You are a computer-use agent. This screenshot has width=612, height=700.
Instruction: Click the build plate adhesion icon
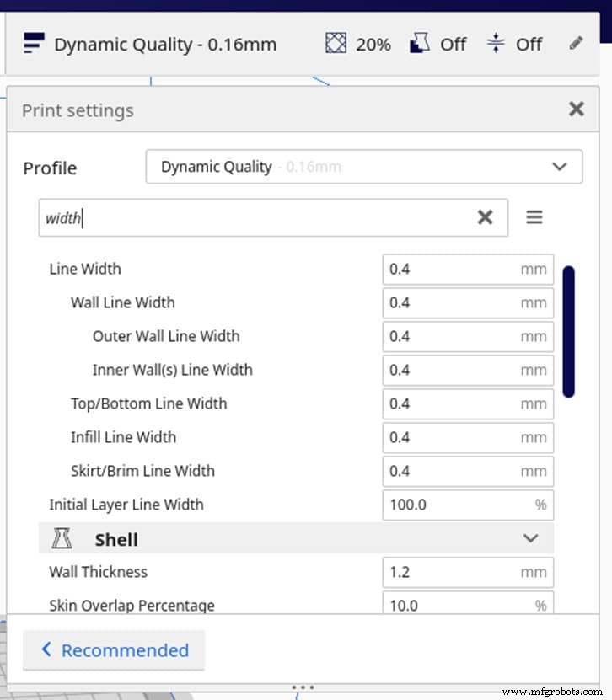click(x=496, y=42)
